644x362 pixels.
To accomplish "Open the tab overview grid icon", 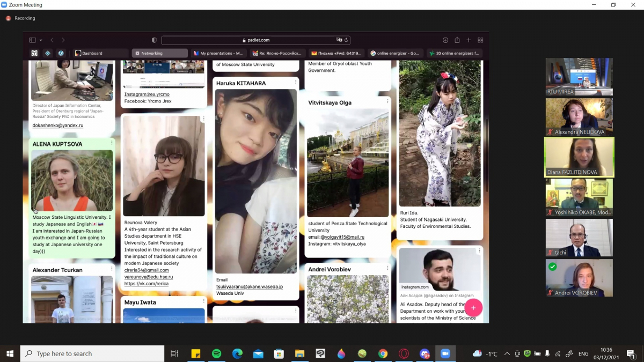I will pos(480,40).
